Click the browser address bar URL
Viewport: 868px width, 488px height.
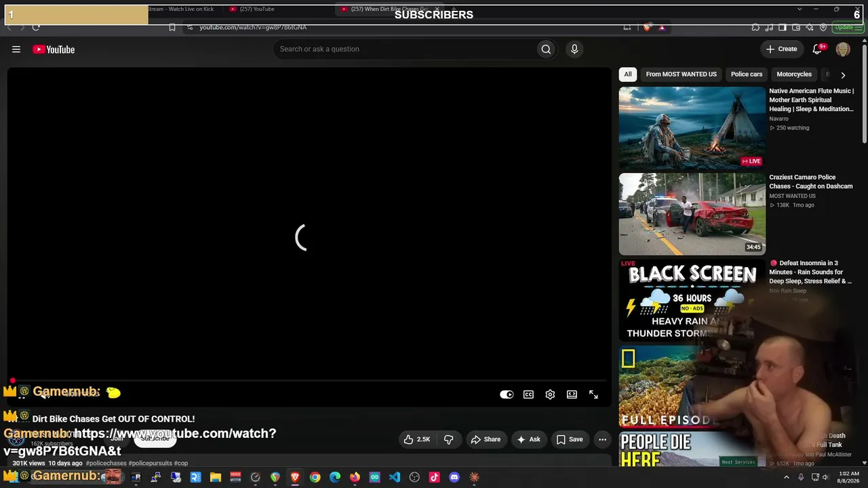coord(252,27)
